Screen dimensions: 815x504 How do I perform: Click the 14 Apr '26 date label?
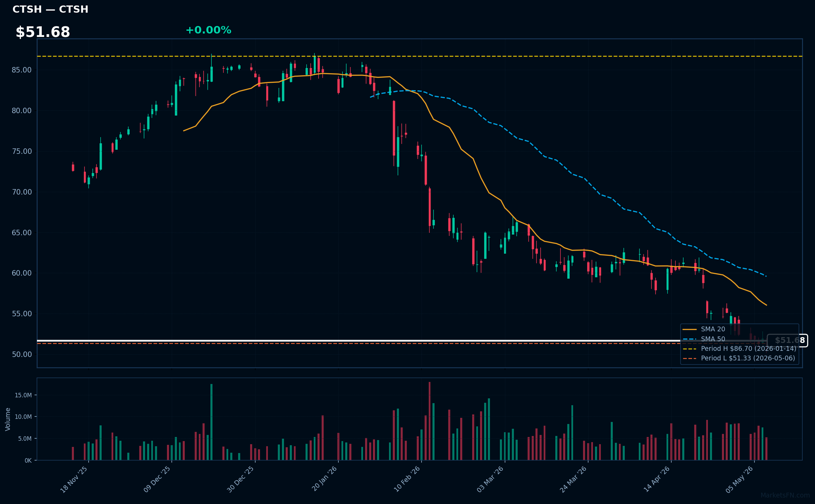657,479
